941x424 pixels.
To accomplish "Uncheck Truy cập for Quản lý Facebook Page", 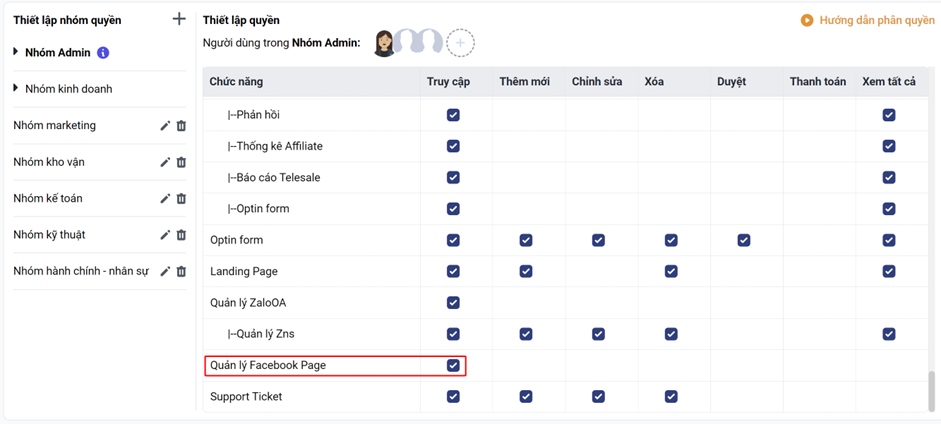I will point(453,366).
